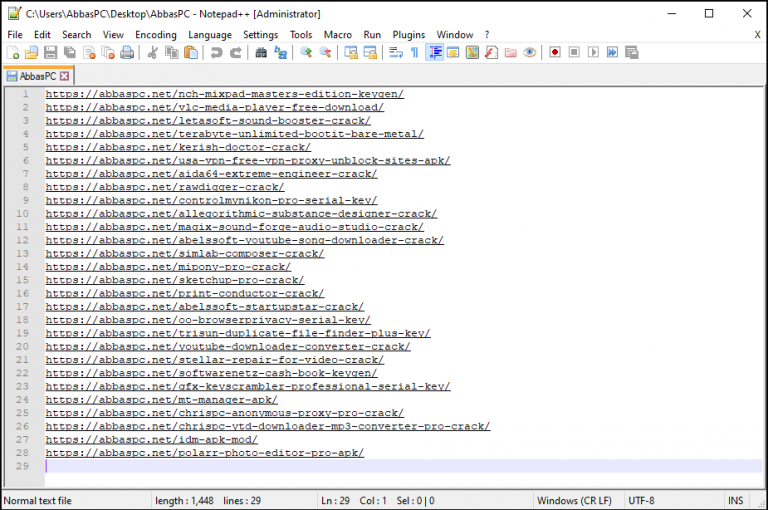
Task: Open the View menu
Action: pyautogui.click(x=113, y=35)
